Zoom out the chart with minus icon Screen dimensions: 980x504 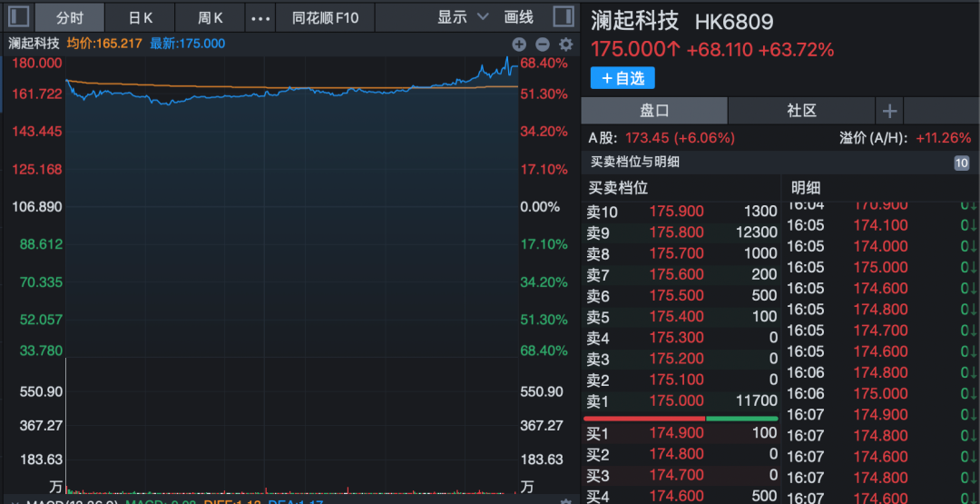coord(543,44)
